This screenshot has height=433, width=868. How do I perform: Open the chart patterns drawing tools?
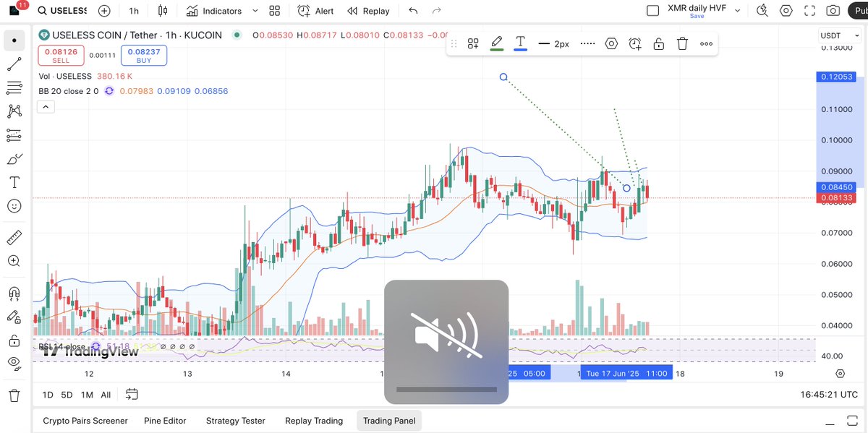pyautogui.click(x=14, y=111)
